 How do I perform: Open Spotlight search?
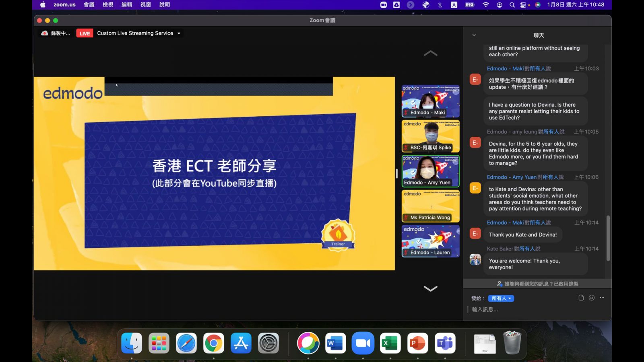coord(512,5)
